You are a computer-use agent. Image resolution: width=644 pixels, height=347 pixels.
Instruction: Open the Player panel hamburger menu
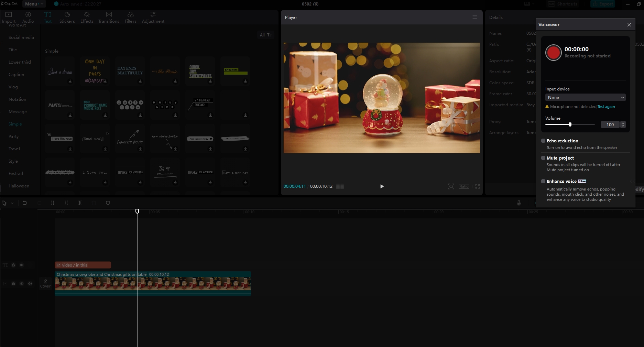pos(474,17)
